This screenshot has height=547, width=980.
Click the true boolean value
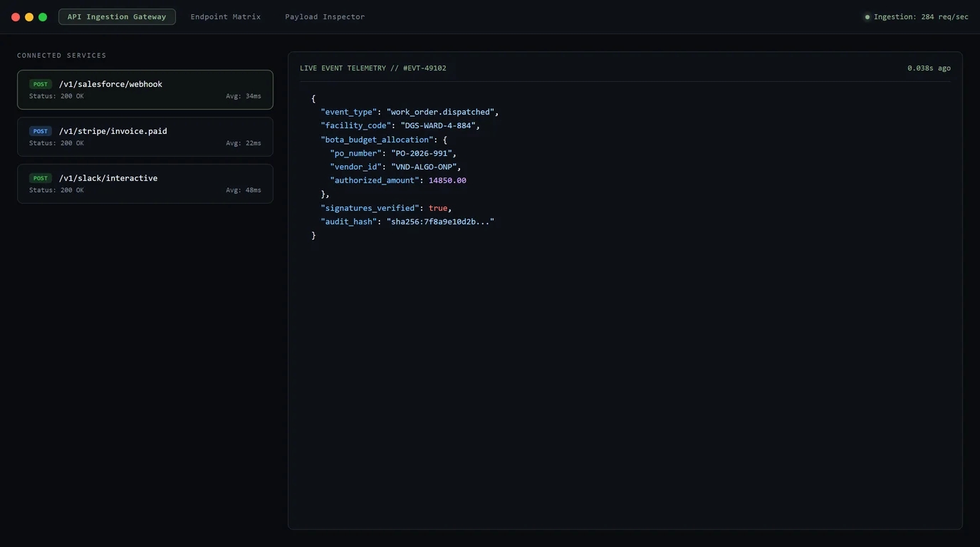point(438,208)
